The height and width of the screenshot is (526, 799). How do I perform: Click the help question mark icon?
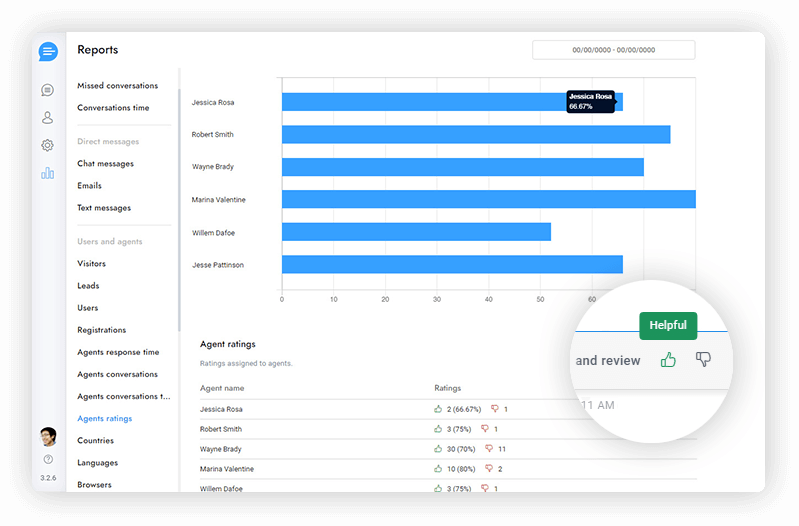(48, 460)
